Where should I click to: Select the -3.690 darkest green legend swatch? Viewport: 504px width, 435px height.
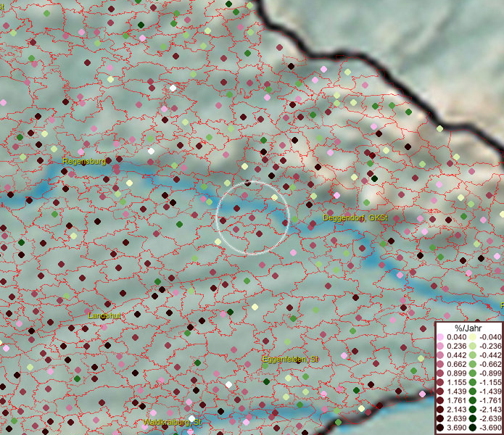[x=472, y=428]
